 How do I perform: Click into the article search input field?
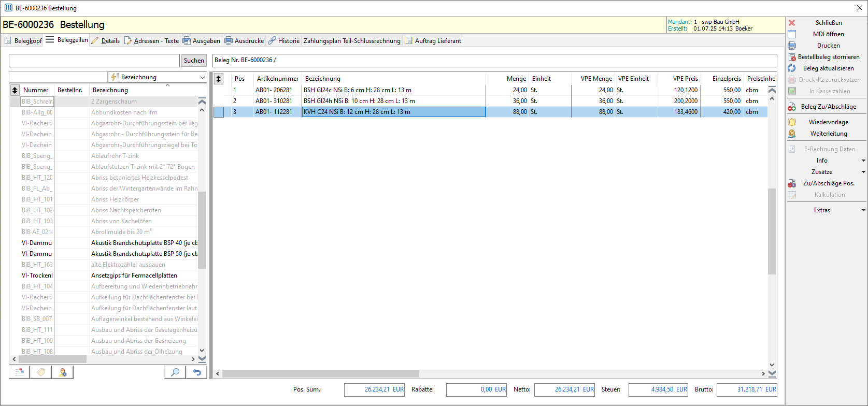[x=94, y=61]
